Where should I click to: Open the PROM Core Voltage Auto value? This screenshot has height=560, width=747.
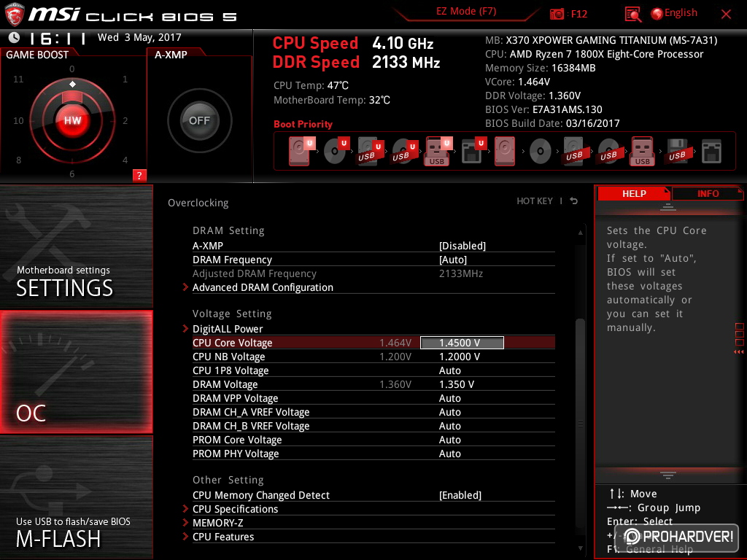449,440
